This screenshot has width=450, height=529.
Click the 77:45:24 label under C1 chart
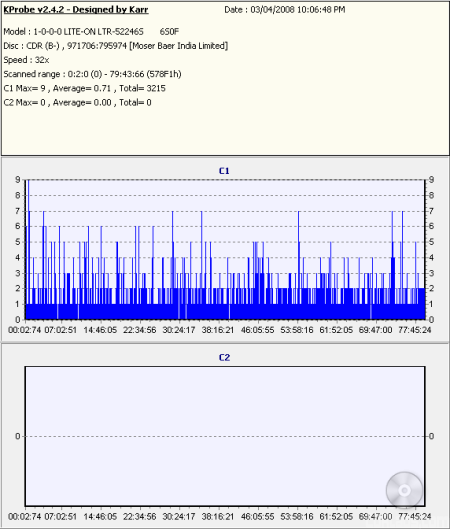coord(415,330)
